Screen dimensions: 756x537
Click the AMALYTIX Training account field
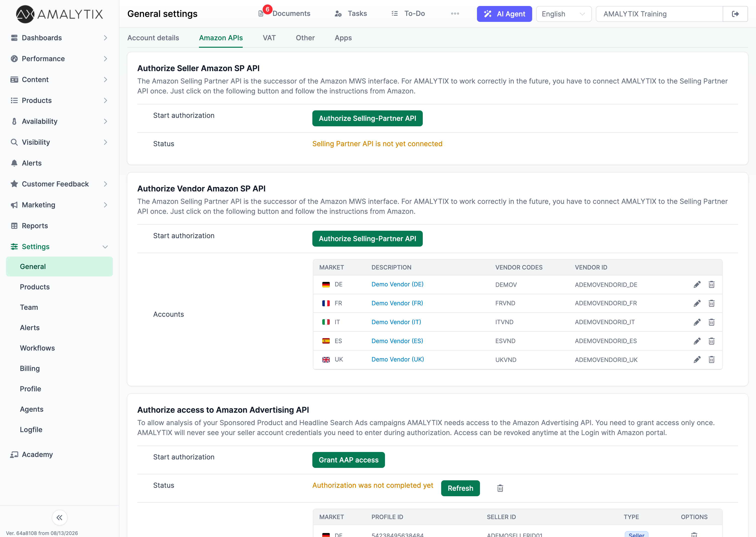pos(659,14)
